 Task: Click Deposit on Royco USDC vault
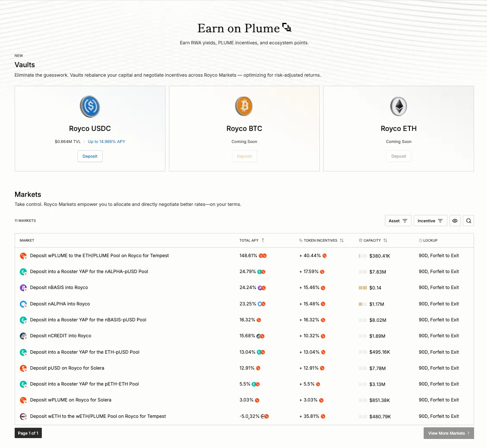point(90,156)
